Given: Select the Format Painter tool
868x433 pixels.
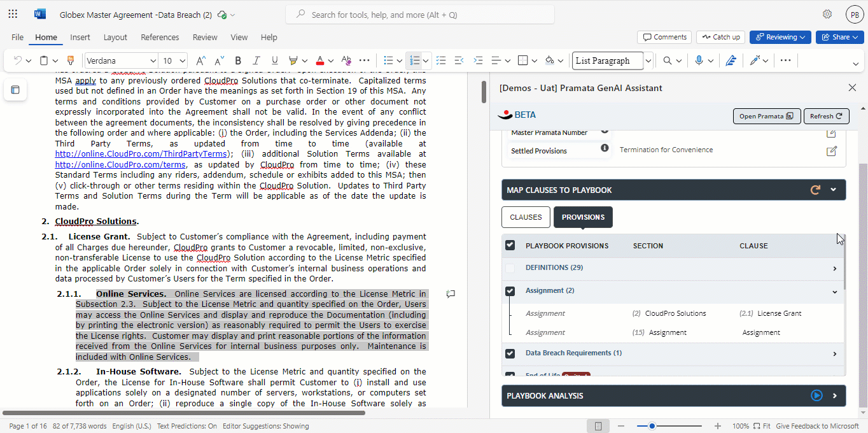Looking at the screenshot, I should coord(71,60).
